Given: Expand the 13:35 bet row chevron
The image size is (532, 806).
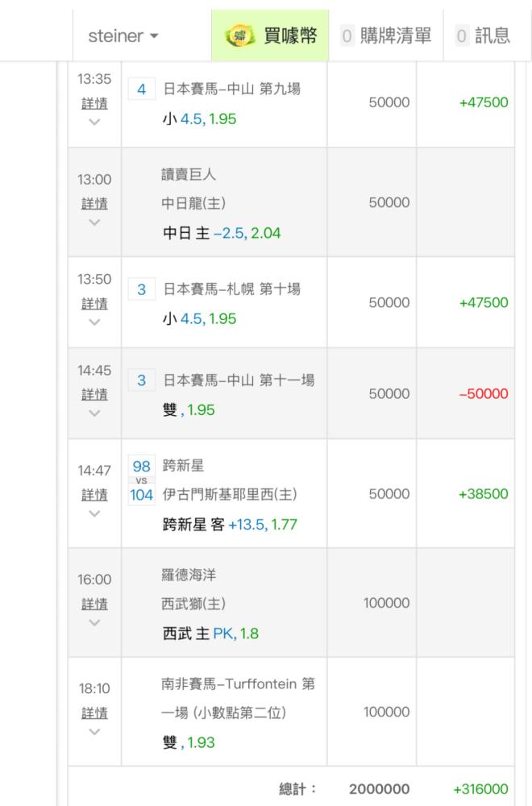Looking at the screenshot, I should (94, 123).
